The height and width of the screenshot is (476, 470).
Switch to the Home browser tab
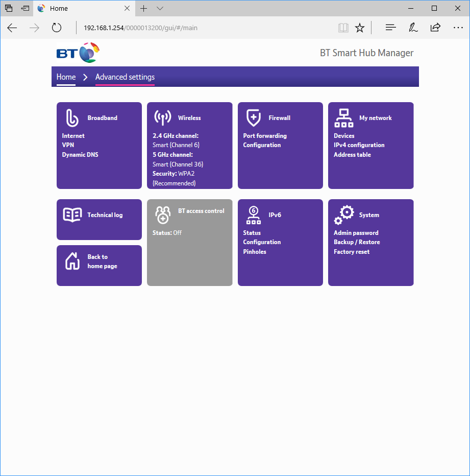[84, 9]
